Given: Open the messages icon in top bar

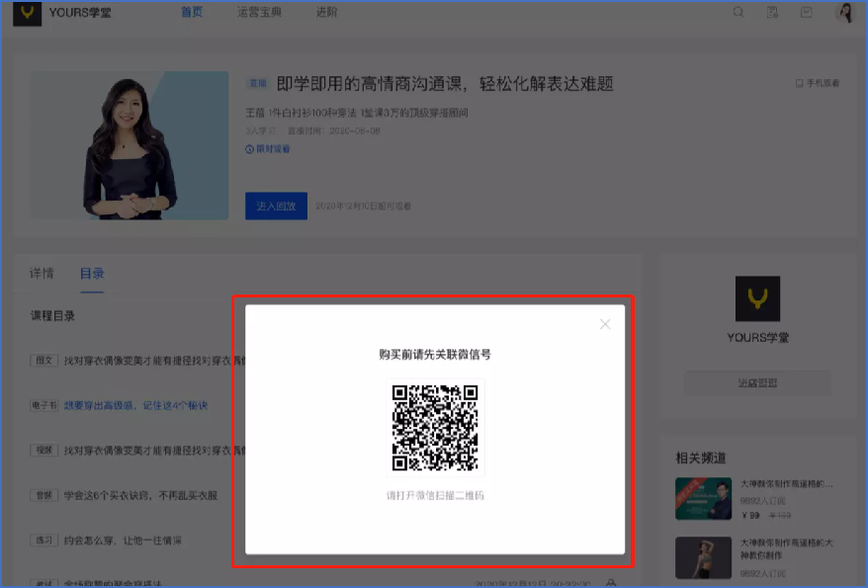Looking at the screenshot, I should 807,13.
